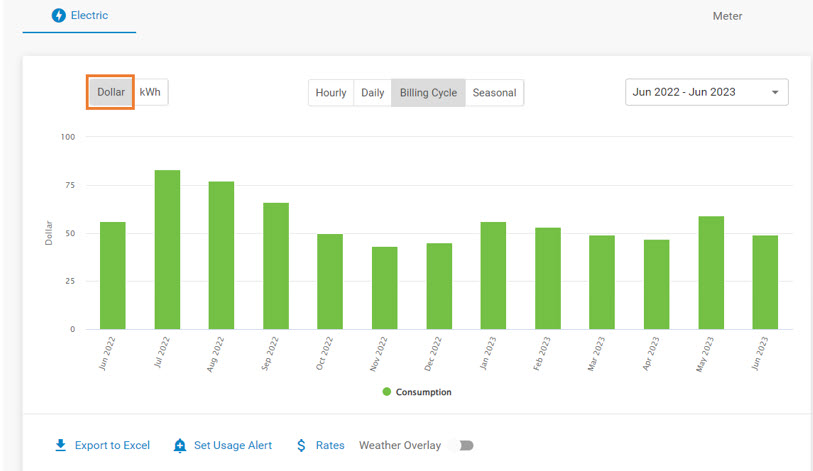The image size is (813, 471).
Task: Expand date range using the dropdown arrow
Action: click(775, 93)
